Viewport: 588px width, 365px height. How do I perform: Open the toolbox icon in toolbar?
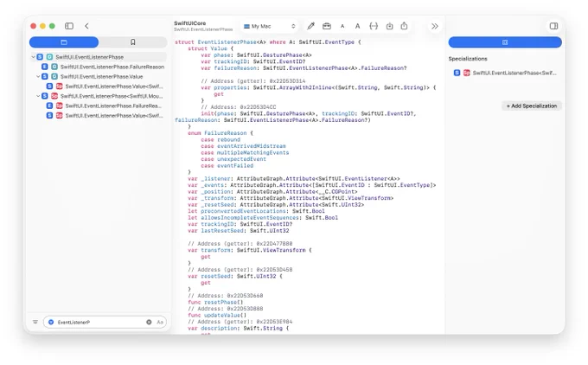point(327,26)
